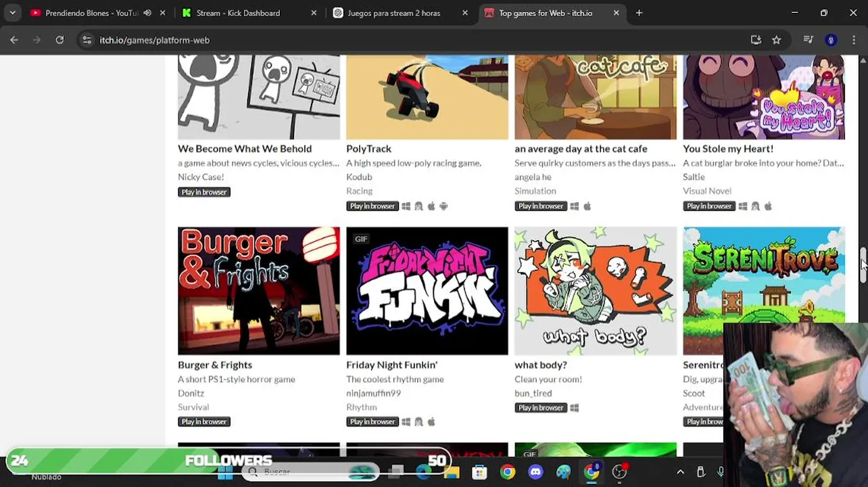Filter by the Rhythm genre link
The width and height of the screenshot is (868, 487).
361,407
